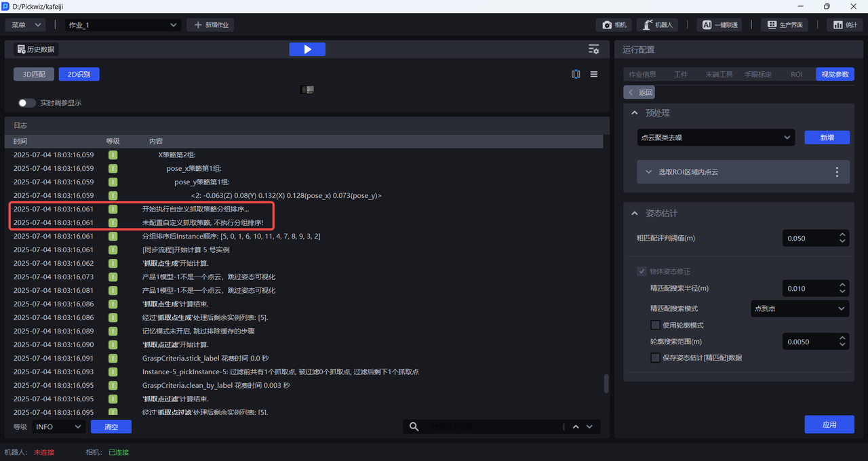Open the 统计 statistics panel
The image size is (868, 461).
845,25
